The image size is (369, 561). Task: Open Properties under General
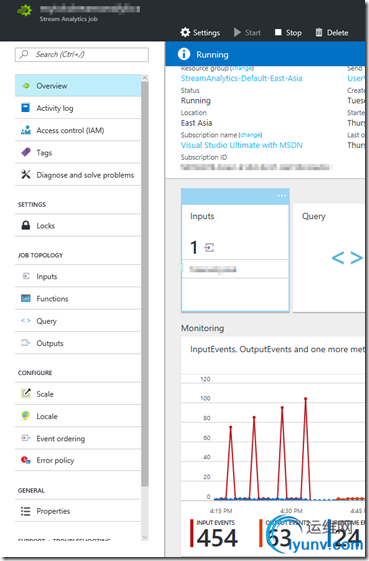point(78,511)
